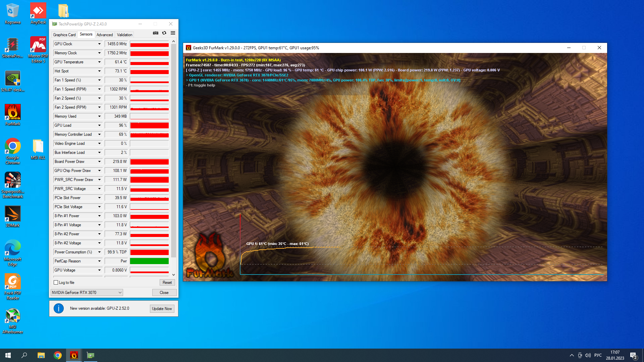This screenshot has height=362, width=644.
Task: Switch to the Advanced tab
Action: (x=104, y=35)
